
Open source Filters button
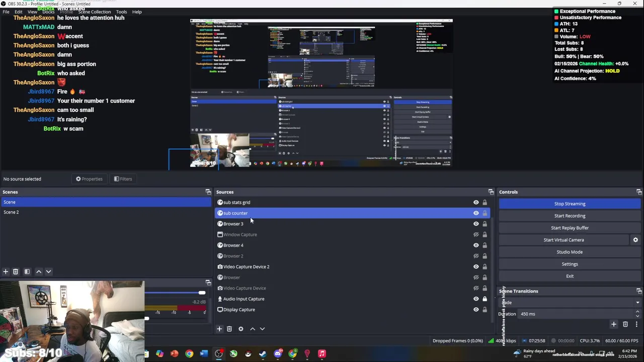(123, 179)
